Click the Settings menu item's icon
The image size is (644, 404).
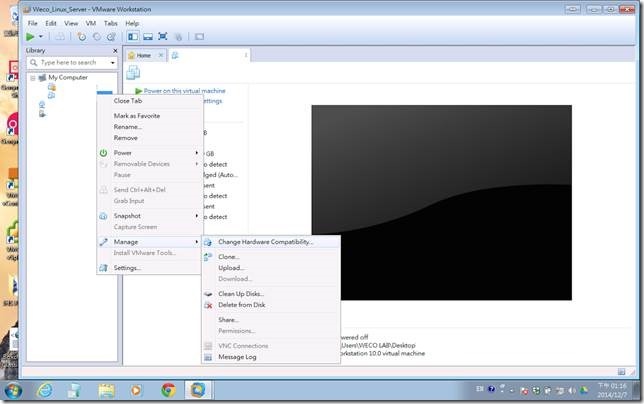tap(104, 268)
